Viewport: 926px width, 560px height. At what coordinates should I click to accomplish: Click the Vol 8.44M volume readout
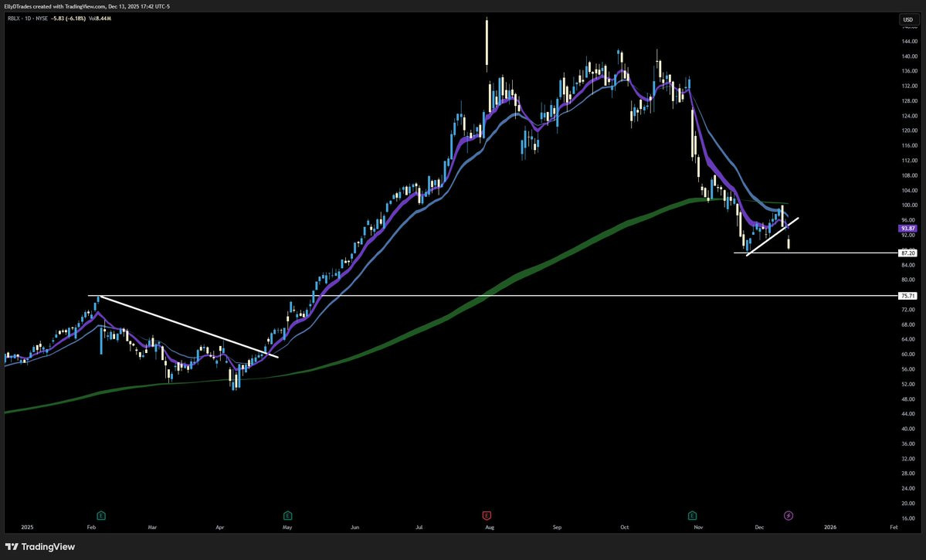tap(100, 19)
